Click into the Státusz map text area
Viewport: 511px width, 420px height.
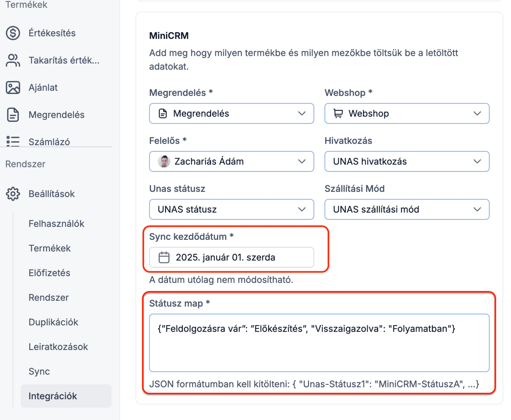pos(319,343)
